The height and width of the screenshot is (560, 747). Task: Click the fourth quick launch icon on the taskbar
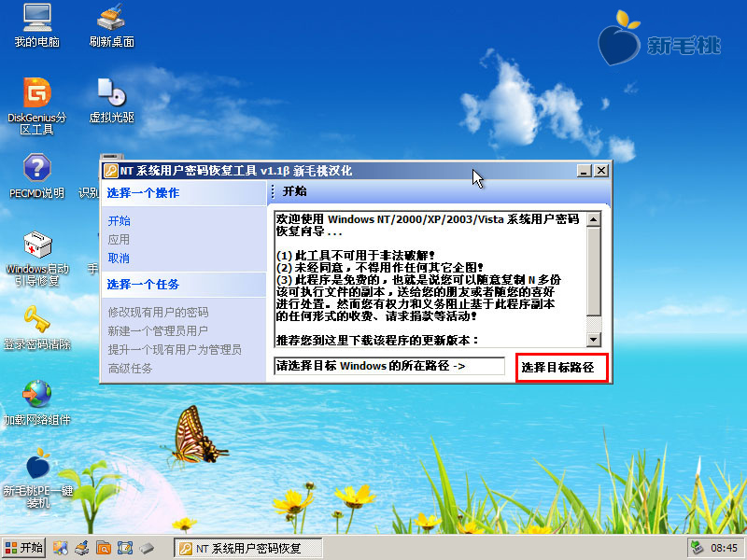click(125, 548)
